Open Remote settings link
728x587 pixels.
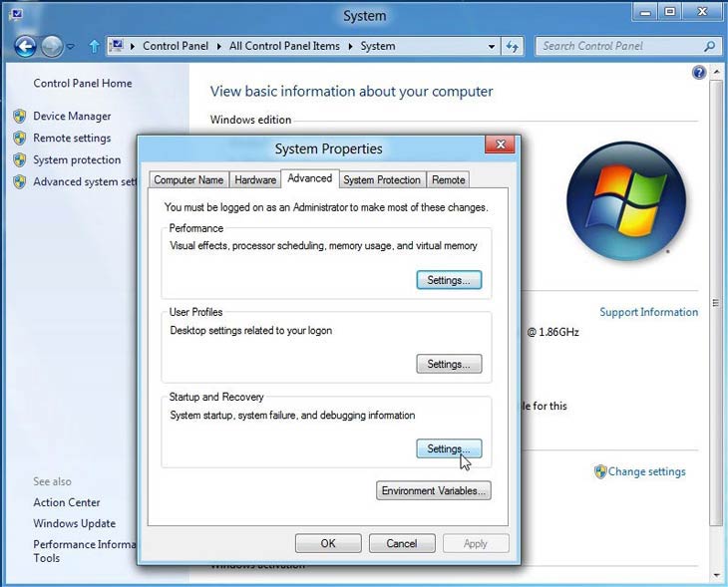pos(72,138)
